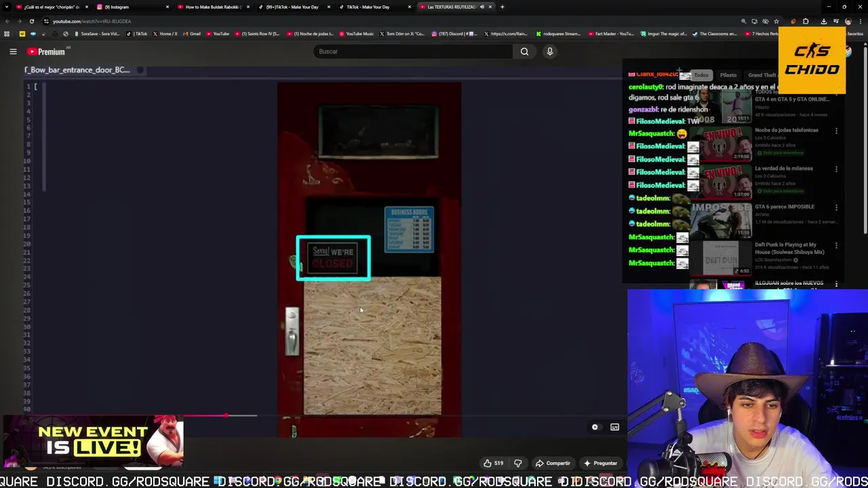Open options for Daft Punk video
The image size is (868, 488).
click(836, 245)
